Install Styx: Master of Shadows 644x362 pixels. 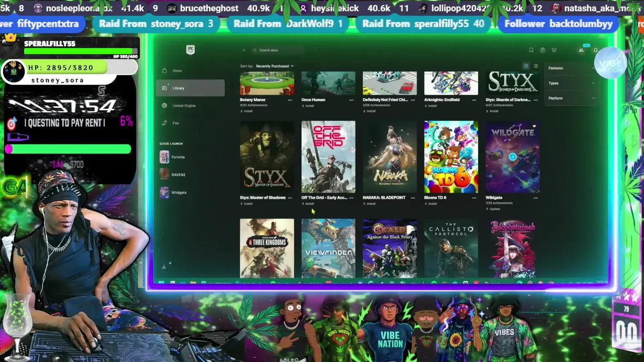(x=246, y=204)
